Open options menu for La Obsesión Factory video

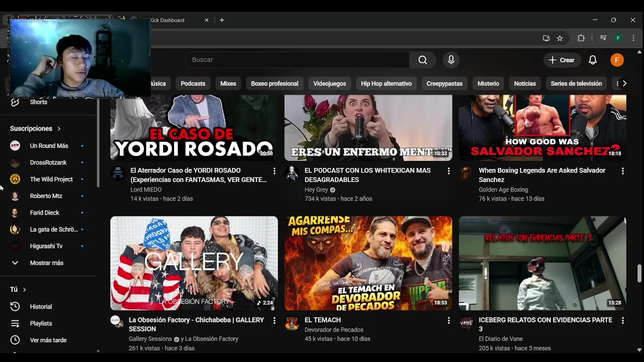pyautogui.click(x=274, y=320)
